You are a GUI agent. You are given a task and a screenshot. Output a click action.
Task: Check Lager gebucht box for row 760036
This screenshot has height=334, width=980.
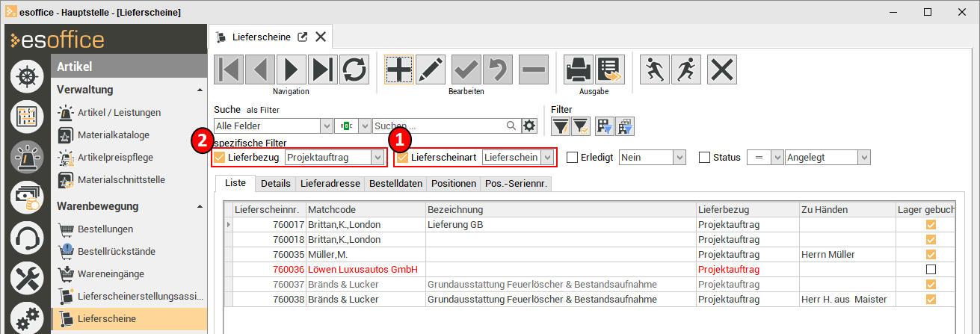pyautogui.click(x=931, y=269)
